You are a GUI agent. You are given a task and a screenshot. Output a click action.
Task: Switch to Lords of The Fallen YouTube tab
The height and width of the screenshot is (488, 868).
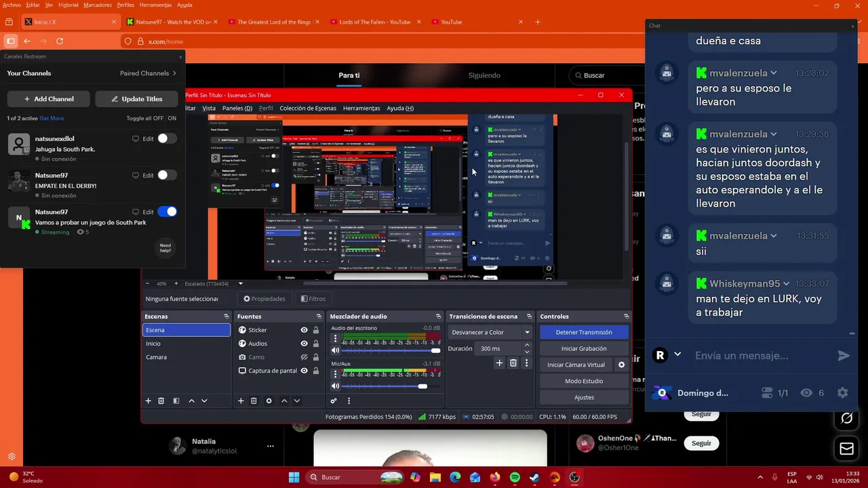pyautogui.click(x=374, y=22)
